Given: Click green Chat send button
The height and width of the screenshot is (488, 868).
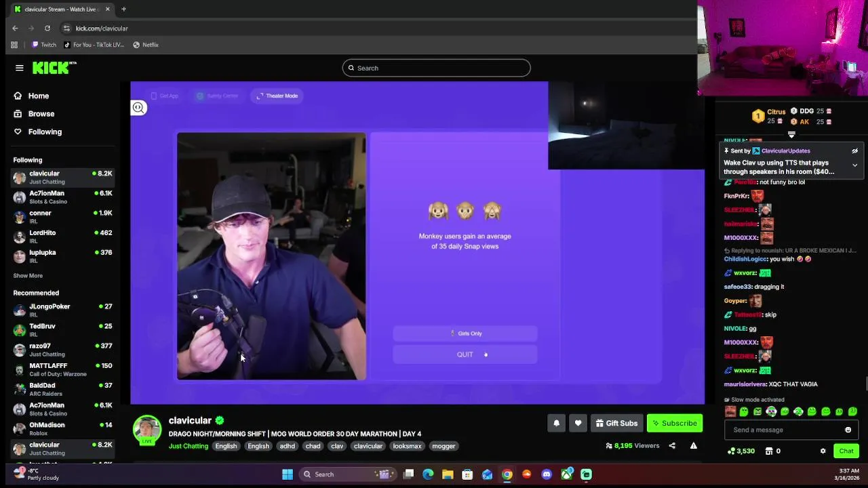Looking at the screenshot, I should click(x=846, y=451).
